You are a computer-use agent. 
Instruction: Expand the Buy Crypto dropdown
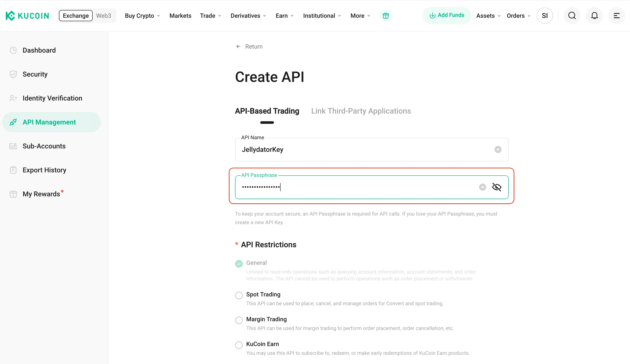[x=142, y=16]
